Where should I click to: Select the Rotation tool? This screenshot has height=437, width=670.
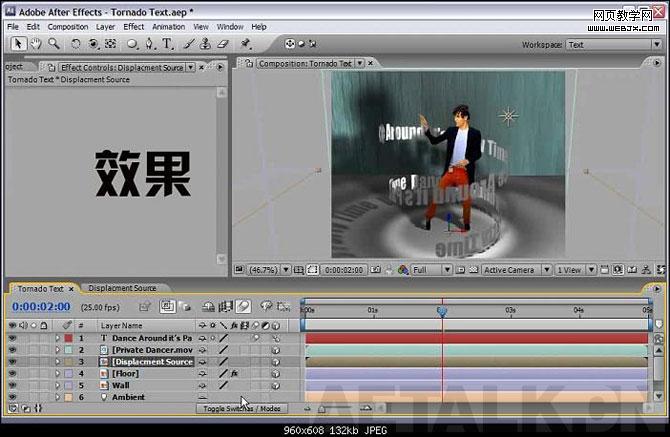(x=76, y=44)
